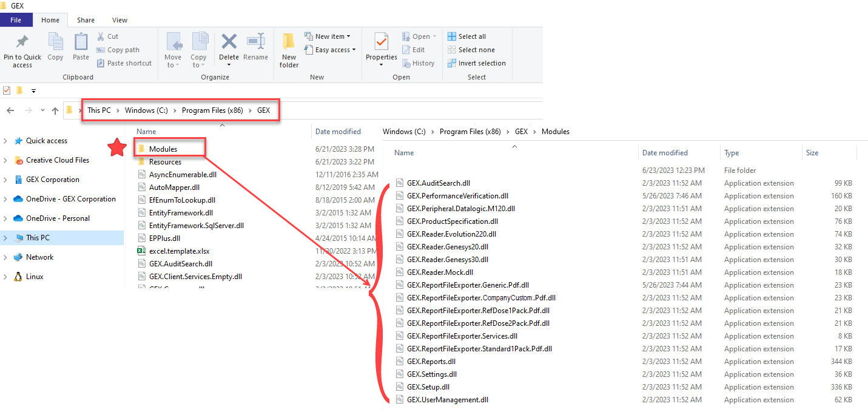Click the Forward navigation arrow

28,110
